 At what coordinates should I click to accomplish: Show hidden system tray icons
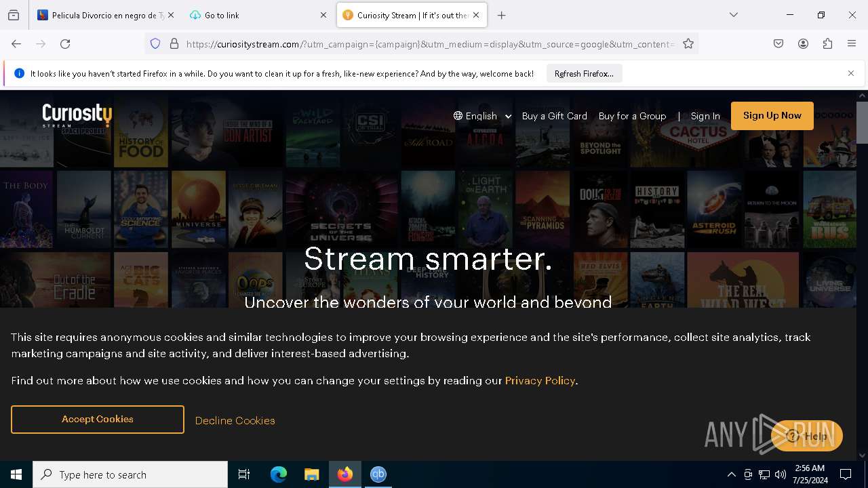[731, 474]
